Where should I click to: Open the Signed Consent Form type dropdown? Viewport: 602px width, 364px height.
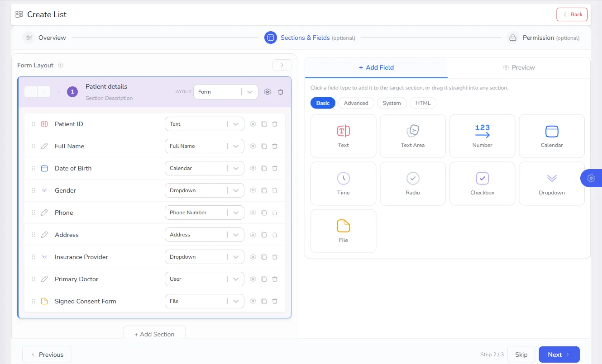coord(205,301)
